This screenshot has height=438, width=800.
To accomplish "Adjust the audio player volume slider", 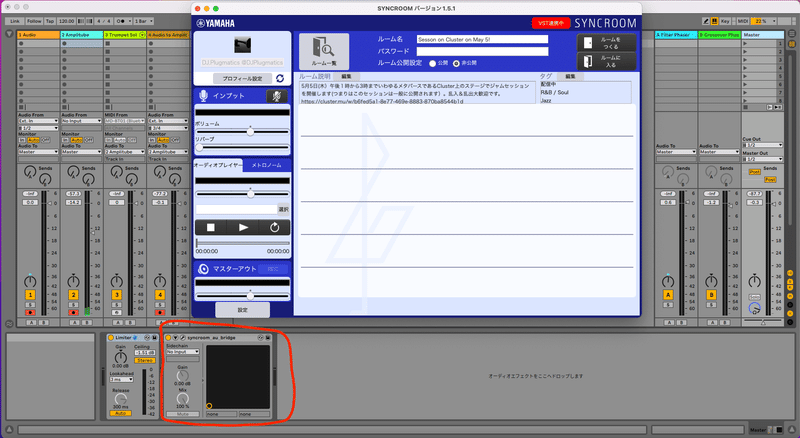I will click(x=250, y=194).
